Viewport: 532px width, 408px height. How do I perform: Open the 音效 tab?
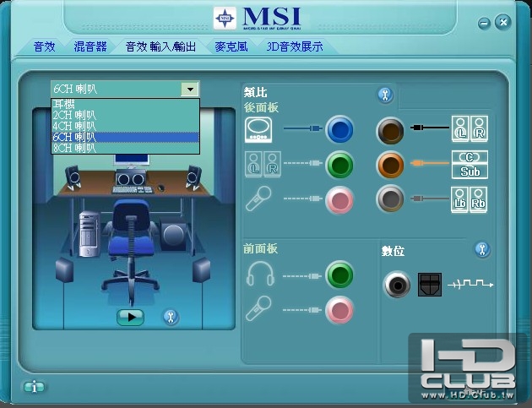click(44, 46)
